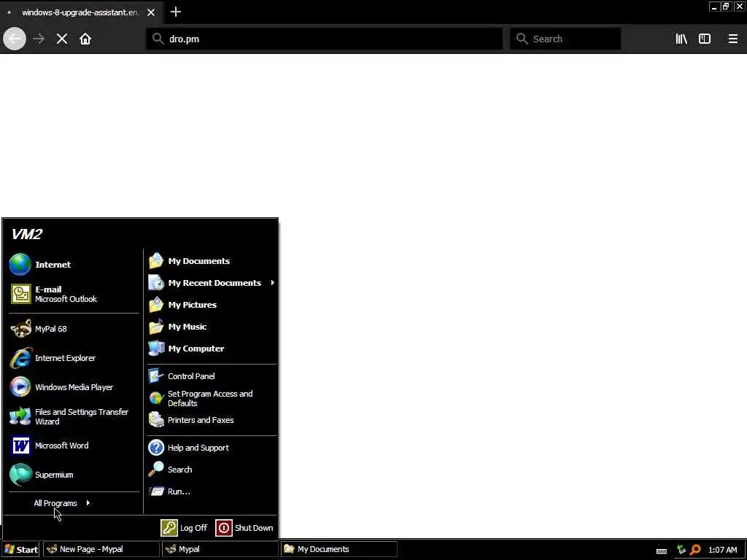Viewport: 747px width, 560px height.
Task: Launch MyPal 68 from Start menu
Action: (74, 329)
